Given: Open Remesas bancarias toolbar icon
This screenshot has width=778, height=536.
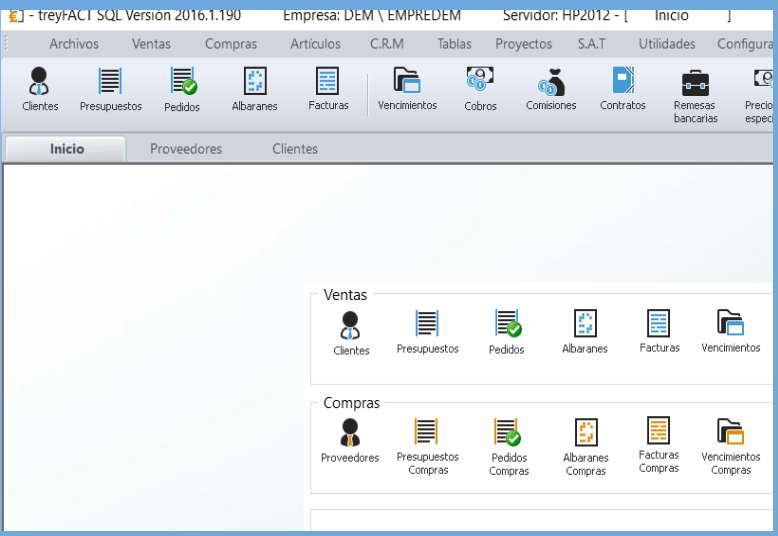Looking at the screenshot, I should click(695, 96).
